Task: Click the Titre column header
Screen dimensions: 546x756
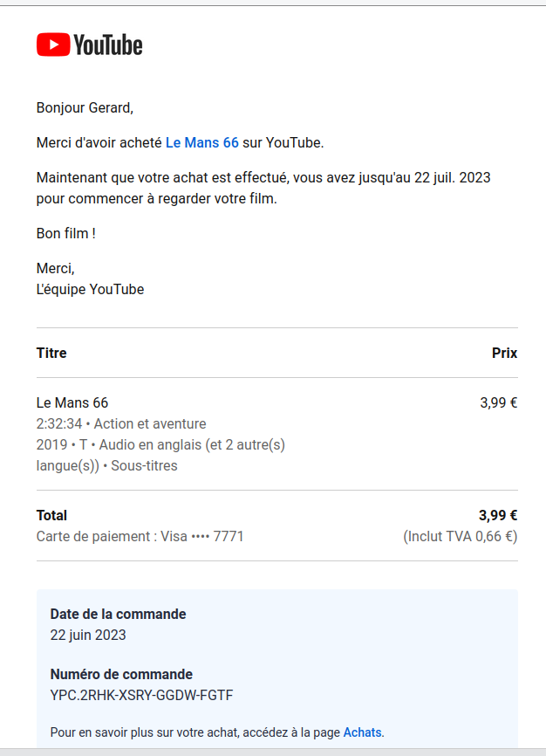Action: 51,354
